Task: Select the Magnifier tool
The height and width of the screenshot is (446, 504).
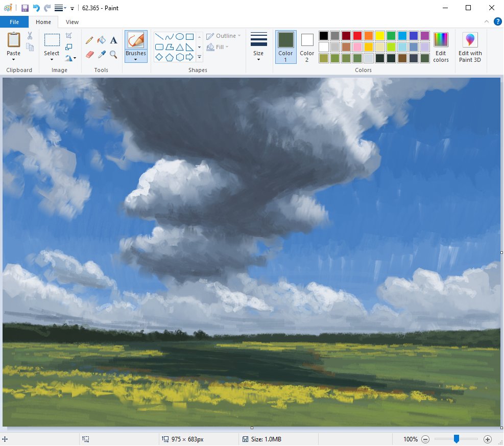Action: pyautogui.click(x=113, y=54)
